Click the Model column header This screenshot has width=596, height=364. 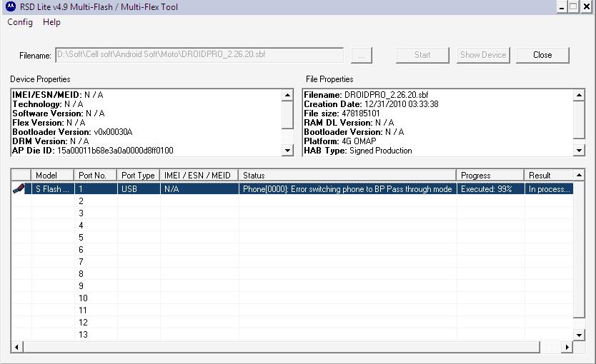(x=52, y=176)
